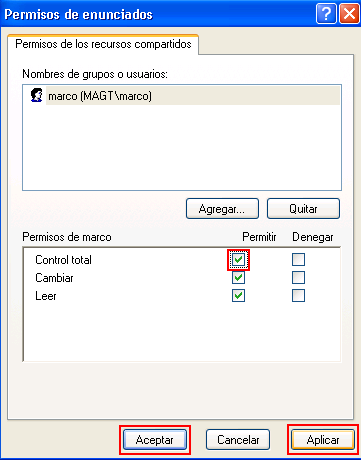This screenshot has height=460, width=361.
Task: Select the Permisos de los recursos compartidos tab
Action: (103, 44)
